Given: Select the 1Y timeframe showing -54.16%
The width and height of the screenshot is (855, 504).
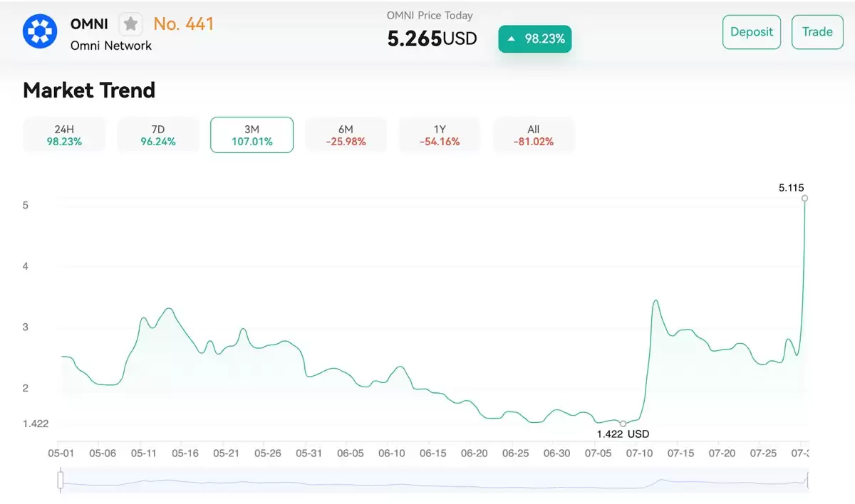Looking at the screenshot, I should (x=440, y=135).
